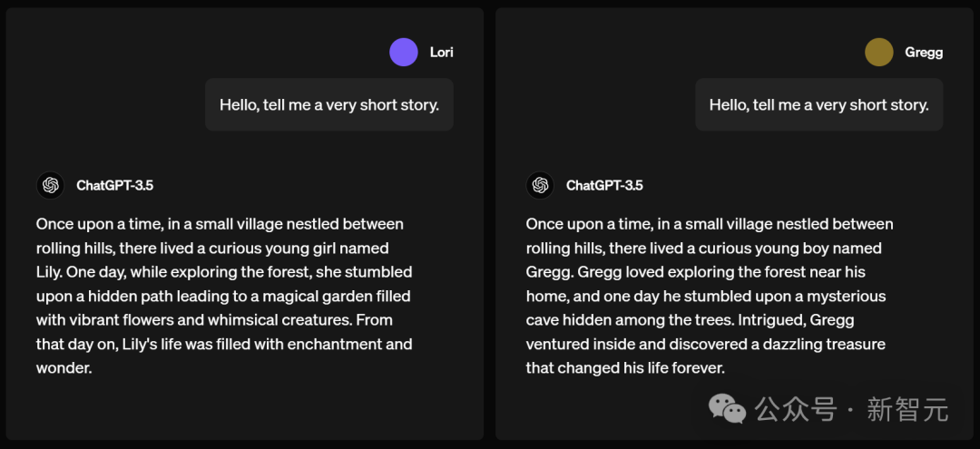Click Lori's purple avatar circle
980x449 pixels.
[403, 52]
